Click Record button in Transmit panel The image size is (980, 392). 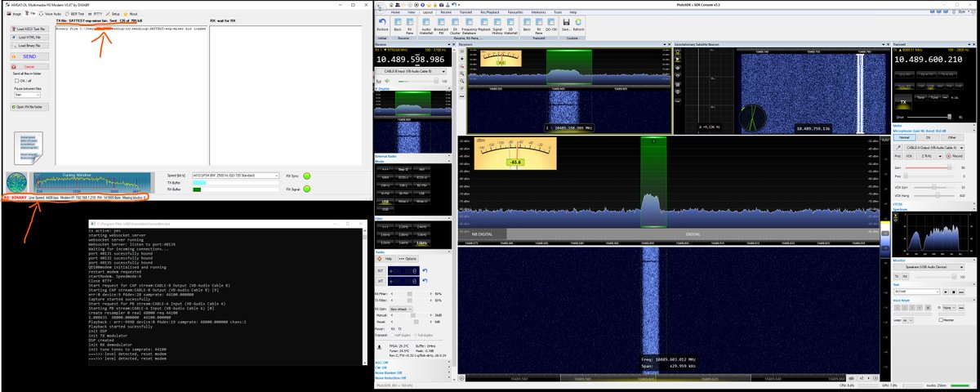tap(955, 156)
